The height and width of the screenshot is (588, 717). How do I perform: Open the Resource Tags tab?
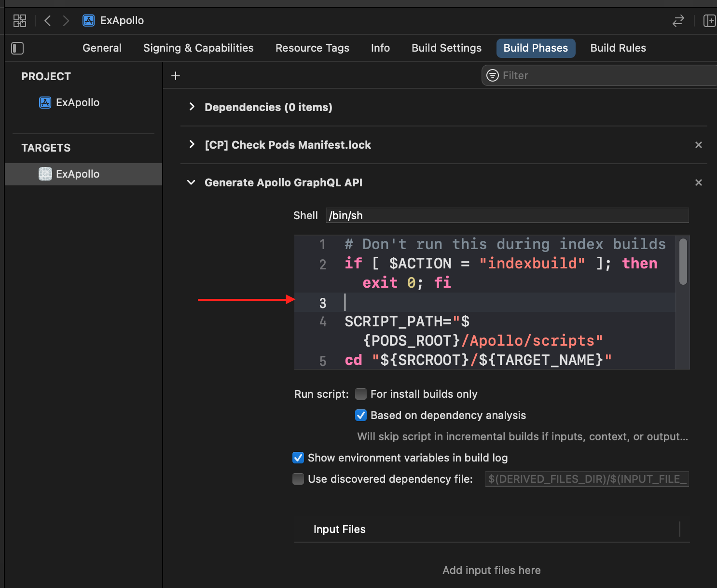(312, 48)
